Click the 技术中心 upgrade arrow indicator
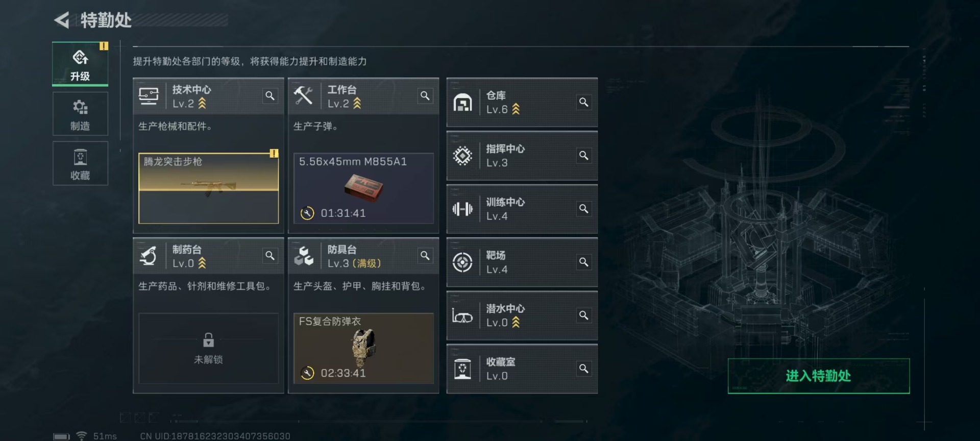Image resolution: width=980 pixels, height=441 pixels. click(202, 104)
